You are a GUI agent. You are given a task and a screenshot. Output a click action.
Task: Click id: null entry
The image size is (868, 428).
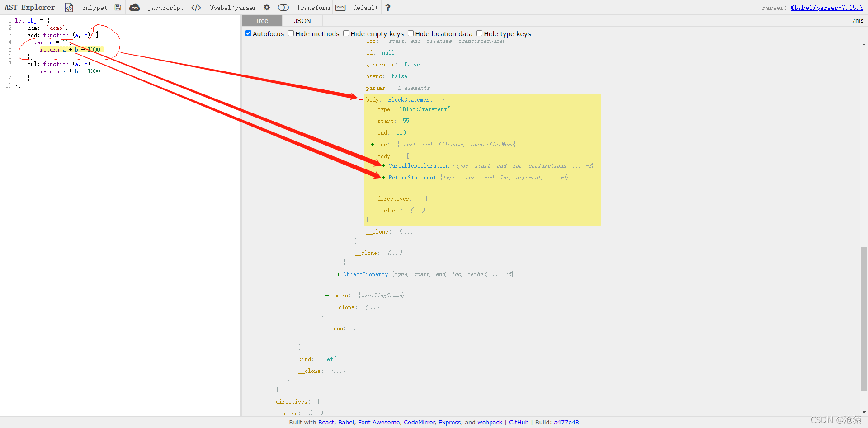(380, 53)
